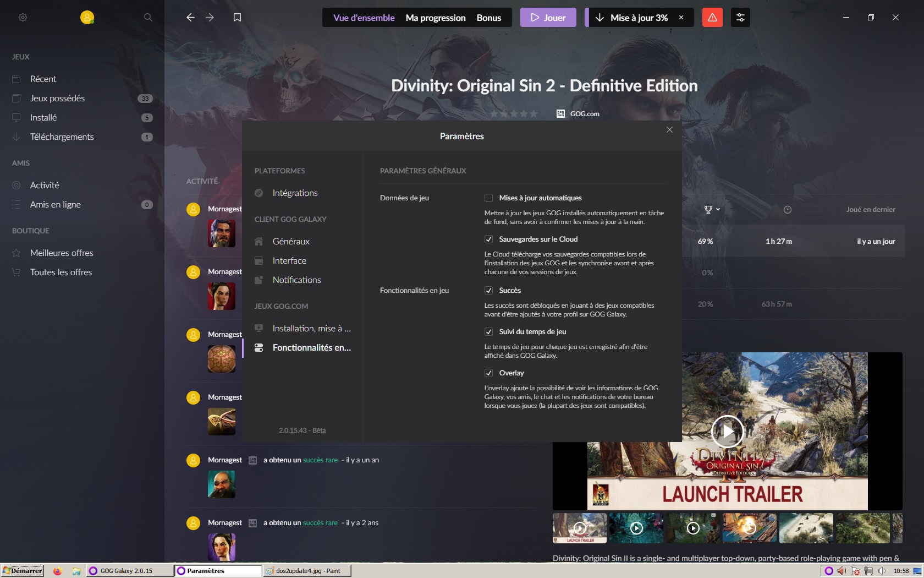Disable the Overlay checkbox
The height and width of the screenshot is (578, 924).
click(488, 373)
